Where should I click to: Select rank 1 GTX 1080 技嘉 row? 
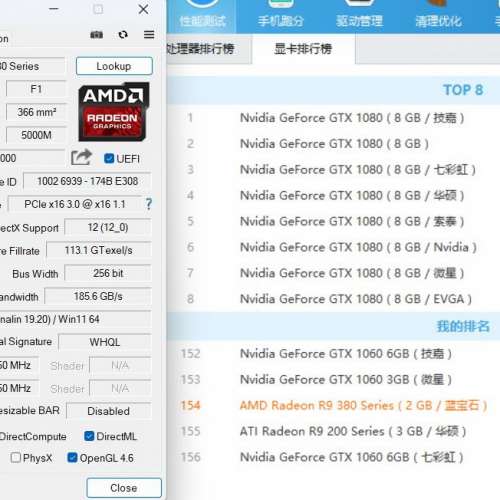coord(333,118)
